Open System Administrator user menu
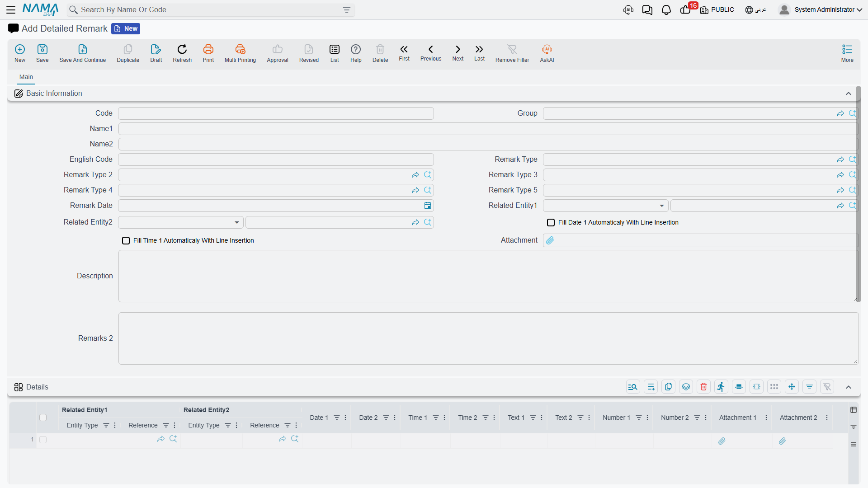868x488 pixels. [820, 9]
